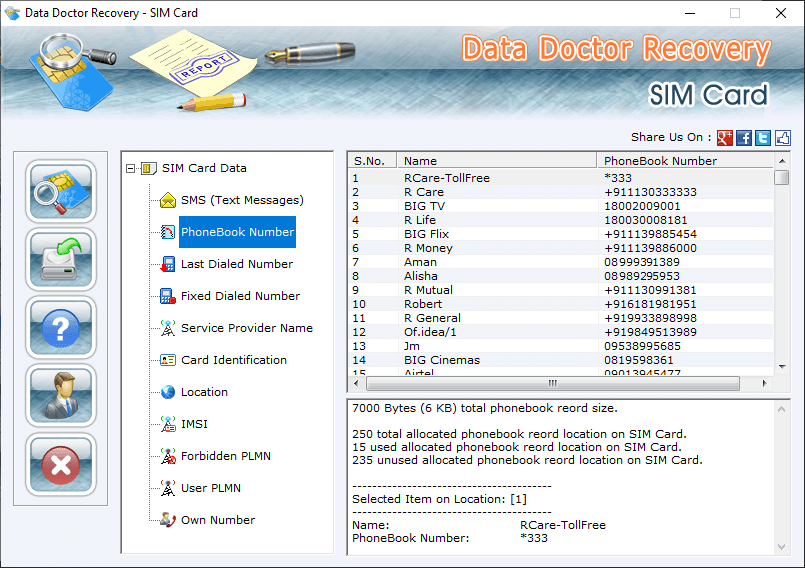Image resolution: width=805 pixels, height=568 pixels.
Task: Select the Robert contact row
Action: [x=561, y=304]
